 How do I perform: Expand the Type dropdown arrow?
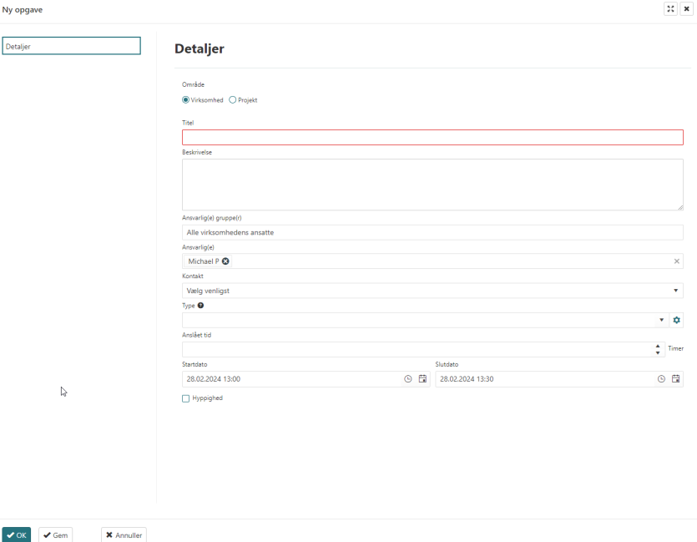662,320
